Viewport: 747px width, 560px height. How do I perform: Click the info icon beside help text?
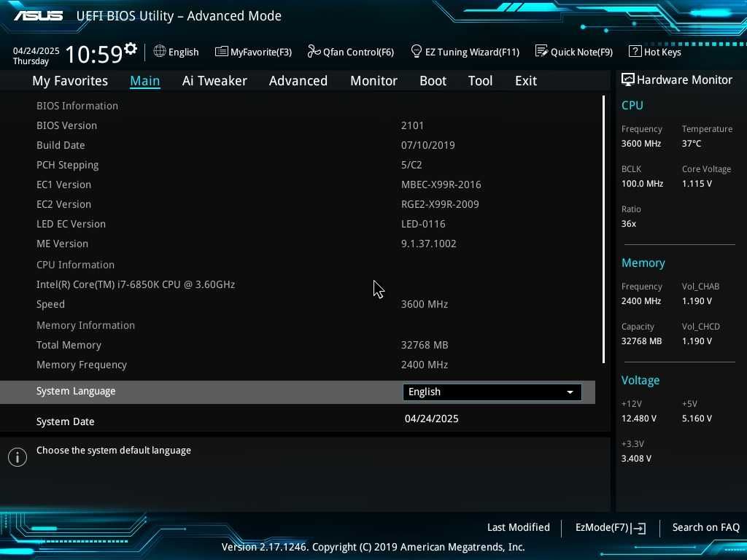click(18, 456)
